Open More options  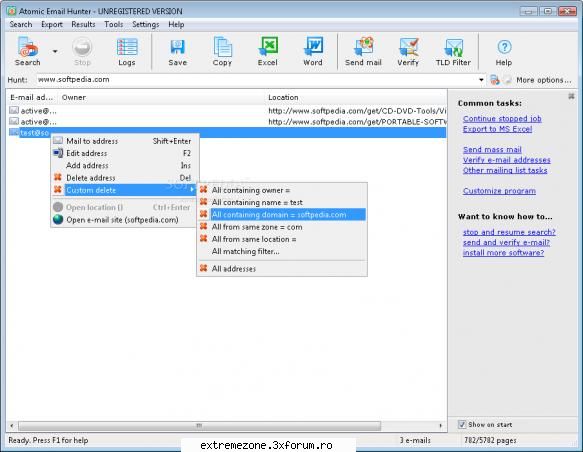tap(543, 80)
